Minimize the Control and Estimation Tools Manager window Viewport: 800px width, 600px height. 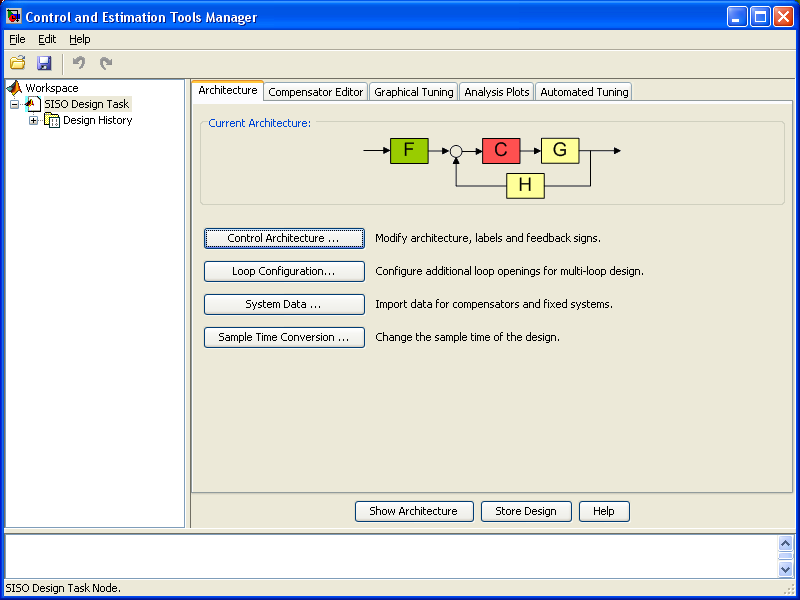point(737,17)
